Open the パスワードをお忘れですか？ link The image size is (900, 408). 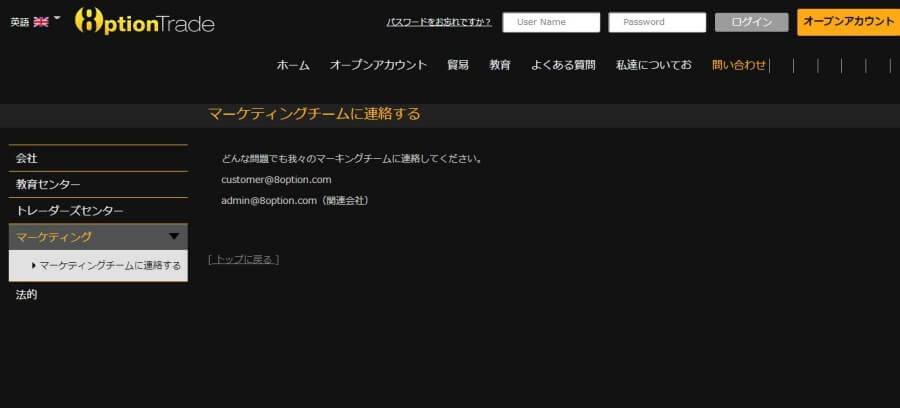point(439,22)
